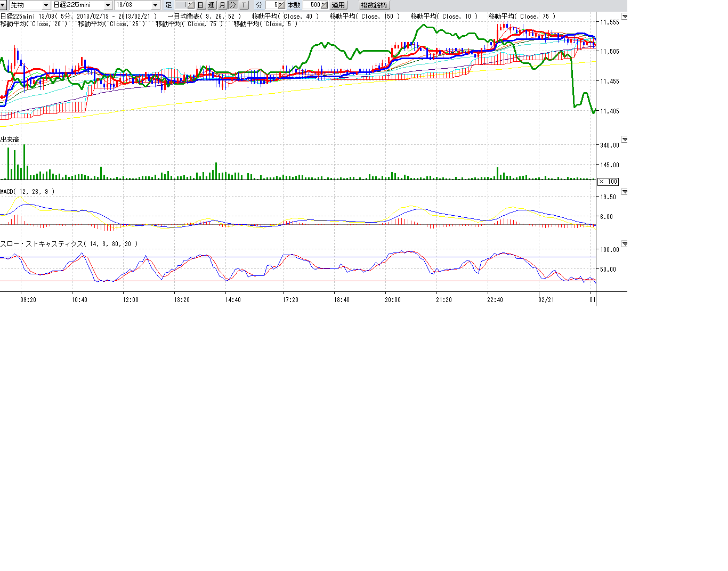Image resolution: width=728 pixels, height=571 pixels.
Task: Switch chart to weekly (週) timeframe
Action: pos(212,5)
